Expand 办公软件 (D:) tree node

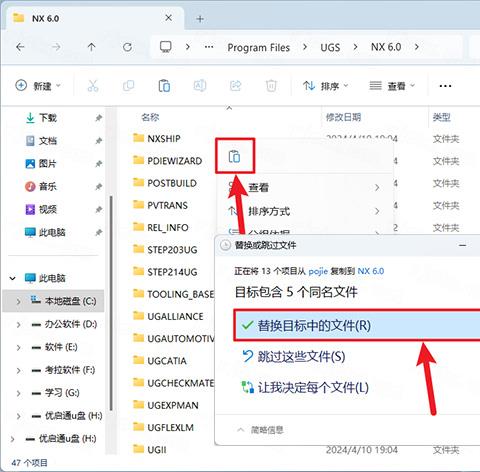click(x=18, y=324)
